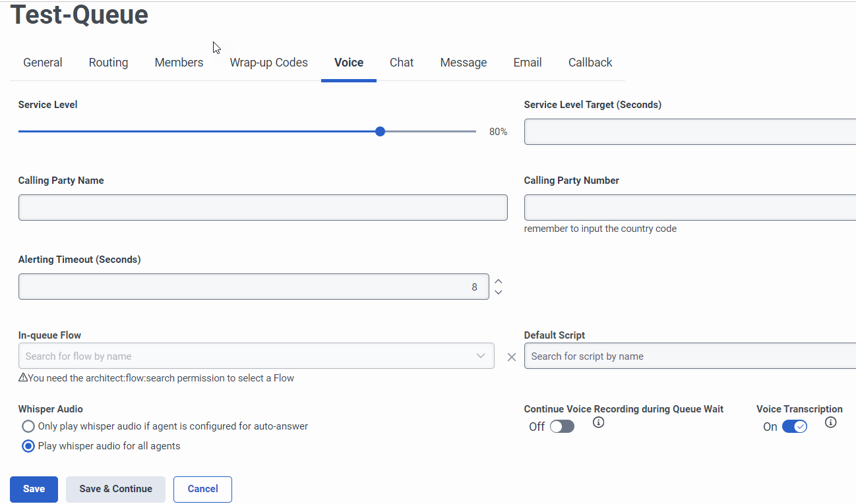
Task: Switch to the Routing tab
Action: [108, 63]
